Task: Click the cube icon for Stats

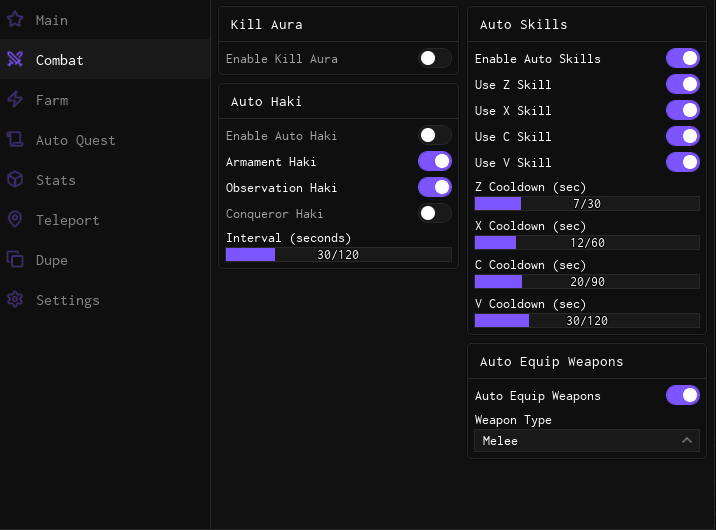Action: tap(15, 179)
